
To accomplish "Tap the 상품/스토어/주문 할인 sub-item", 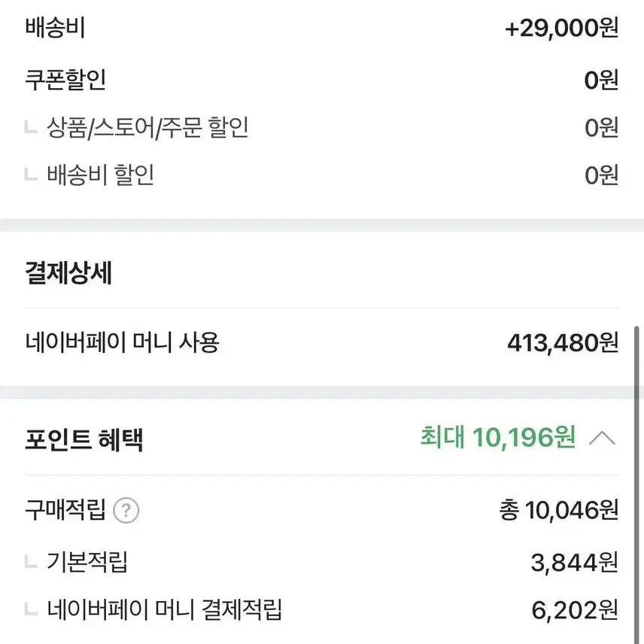I will pos(147,127).
